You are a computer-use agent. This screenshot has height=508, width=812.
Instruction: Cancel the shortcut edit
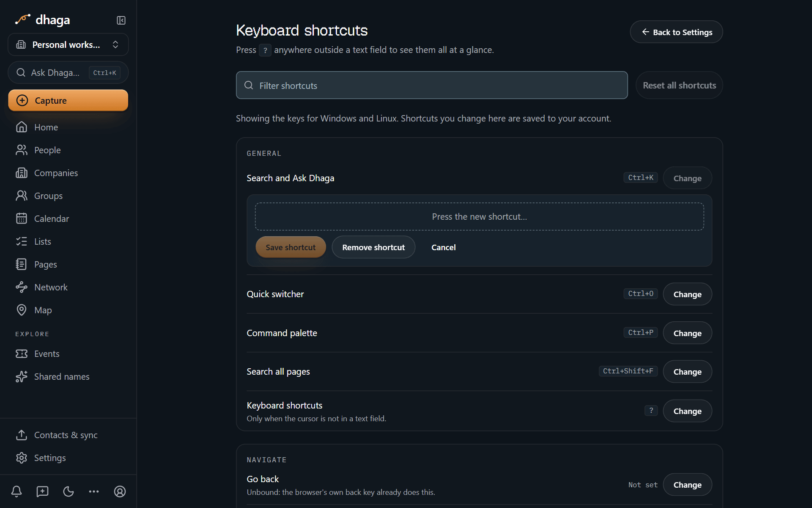coord(443,247)
